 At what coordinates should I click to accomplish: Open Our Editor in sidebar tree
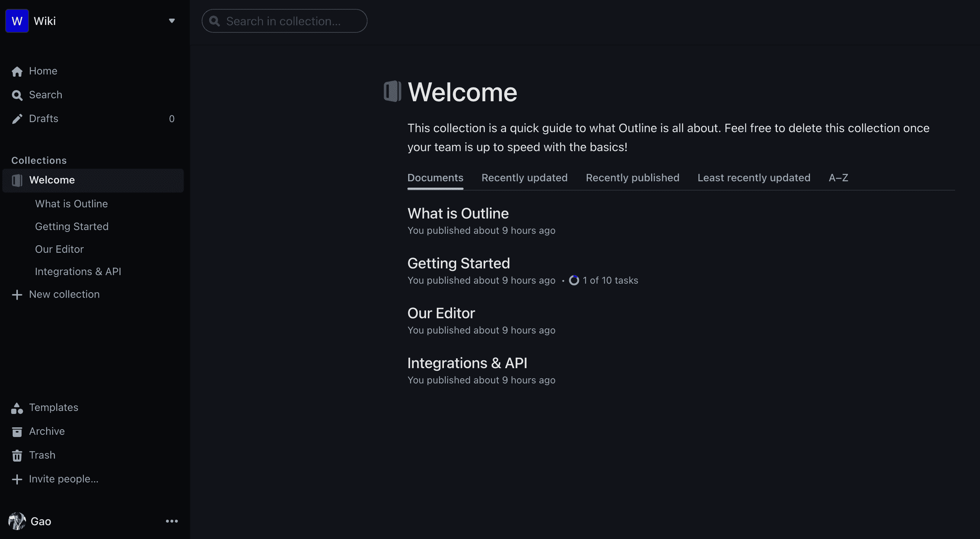tap(60, 249)
